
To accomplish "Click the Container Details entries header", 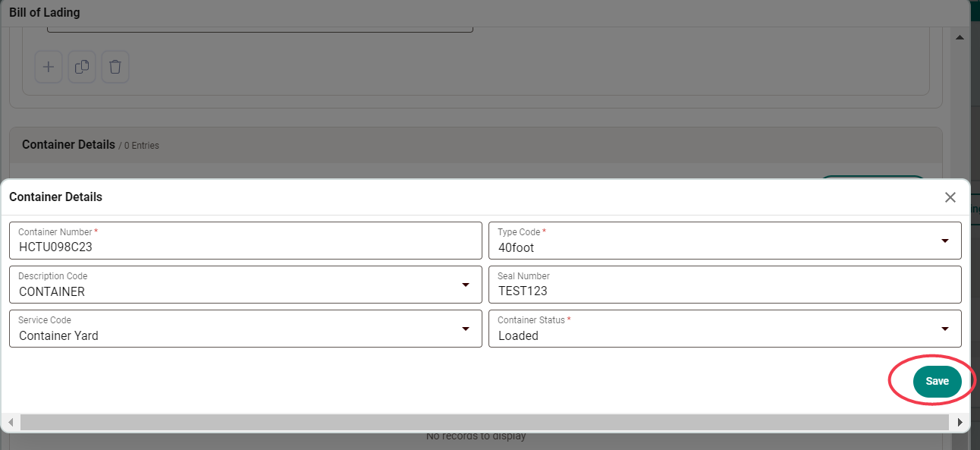I will point(91,144).
